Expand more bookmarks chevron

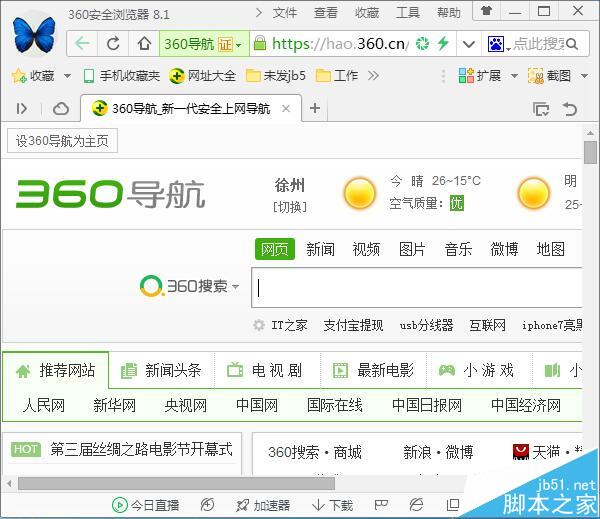[x=373, y=76]
